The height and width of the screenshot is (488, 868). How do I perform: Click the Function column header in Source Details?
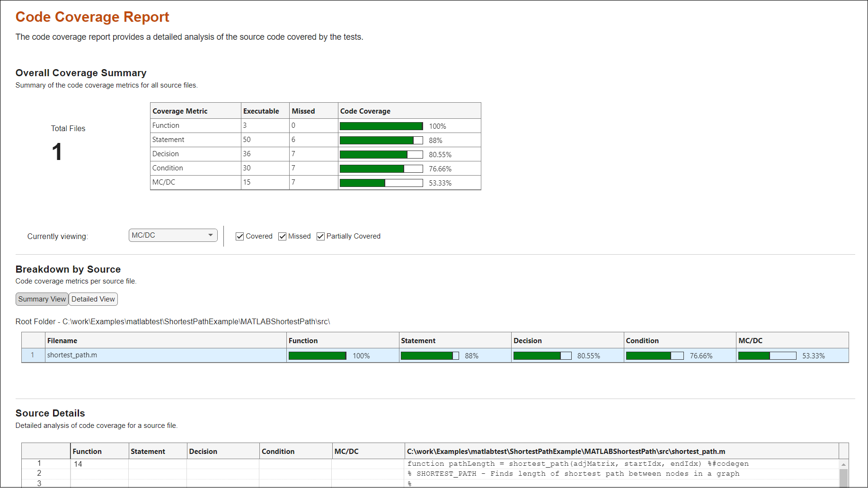(x=88, y=451)
